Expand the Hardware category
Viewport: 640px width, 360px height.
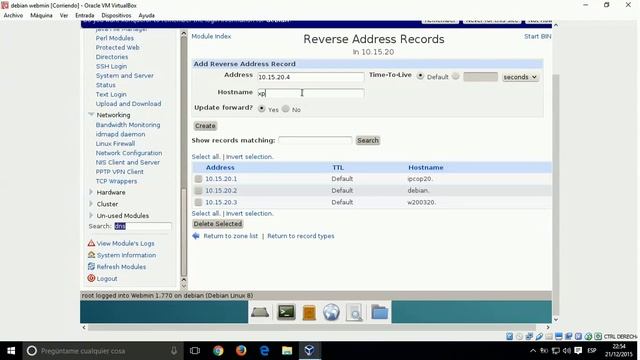point(91,192)
